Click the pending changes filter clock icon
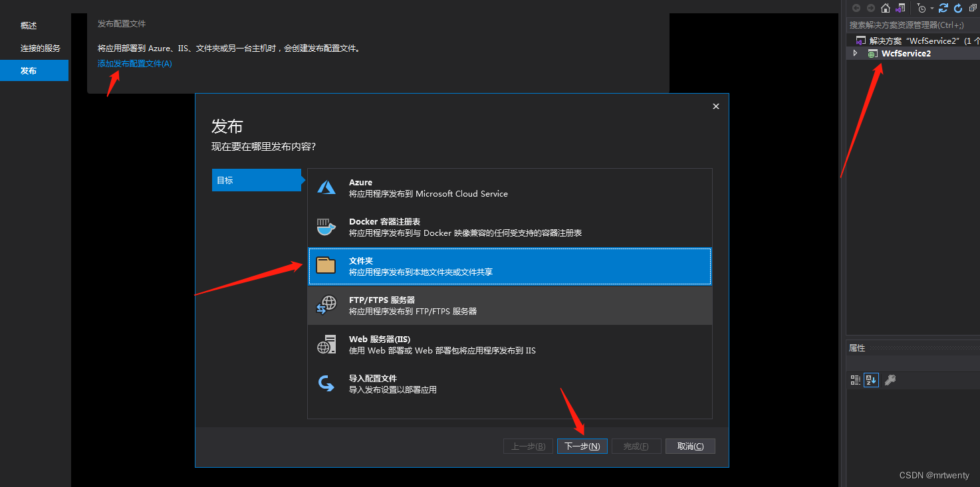 [921, 8]
